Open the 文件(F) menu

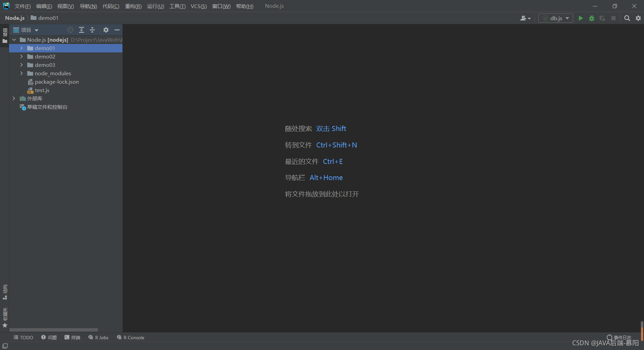(x=22, y=6)
